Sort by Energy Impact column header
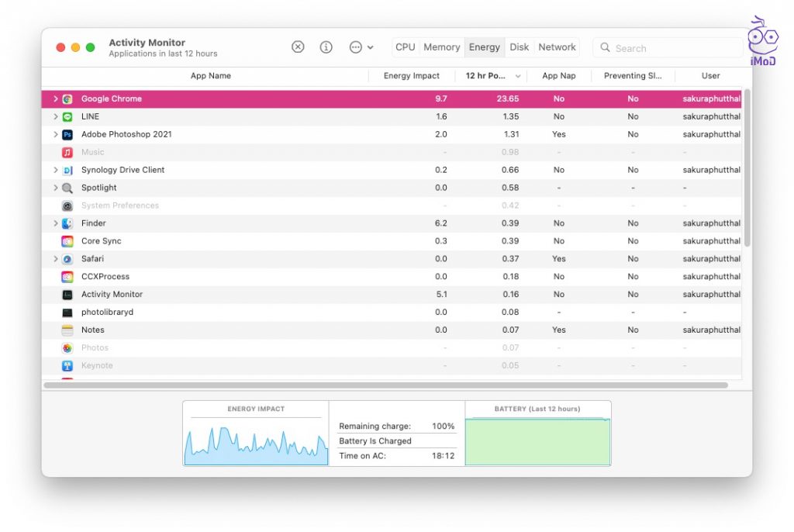 pyautogui.click(x=411, y=76)
